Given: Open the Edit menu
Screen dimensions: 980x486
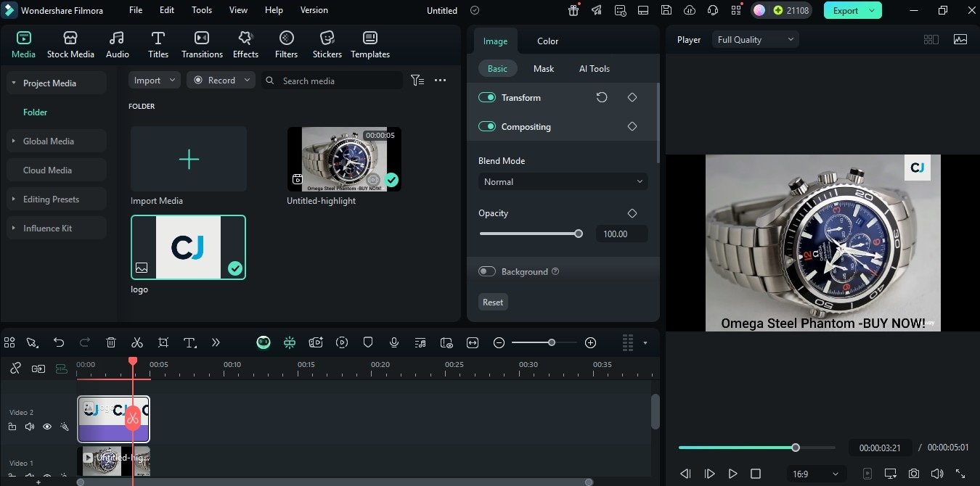Looking at the screenshot, I should click(167, 10).
